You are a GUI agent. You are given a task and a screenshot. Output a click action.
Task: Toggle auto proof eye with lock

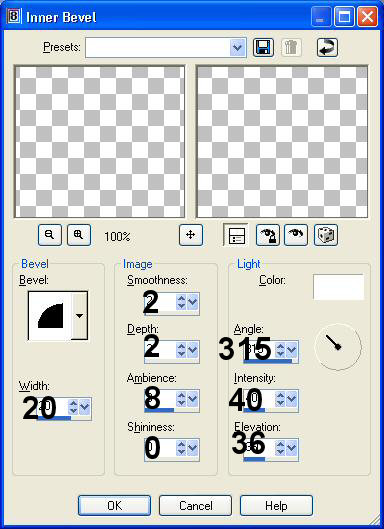(268, 235)
